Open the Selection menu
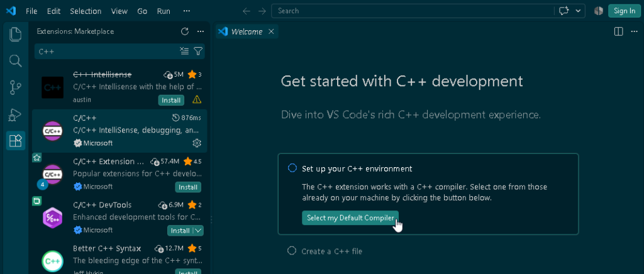644x274 pixels. (x=86, y=11)
